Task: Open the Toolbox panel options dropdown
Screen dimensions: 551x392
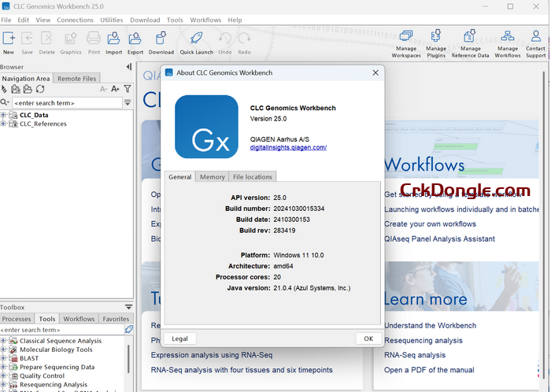Action: 128,307
